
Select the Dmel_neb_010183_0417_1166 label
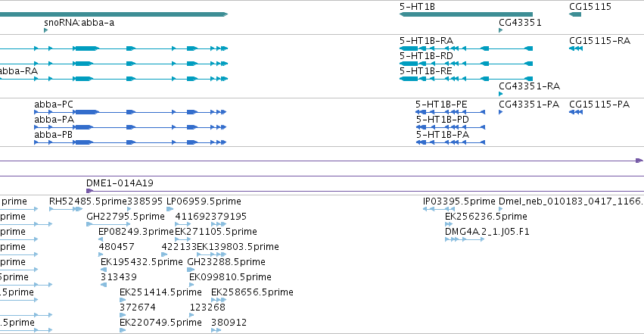click(x=571, y=201)
